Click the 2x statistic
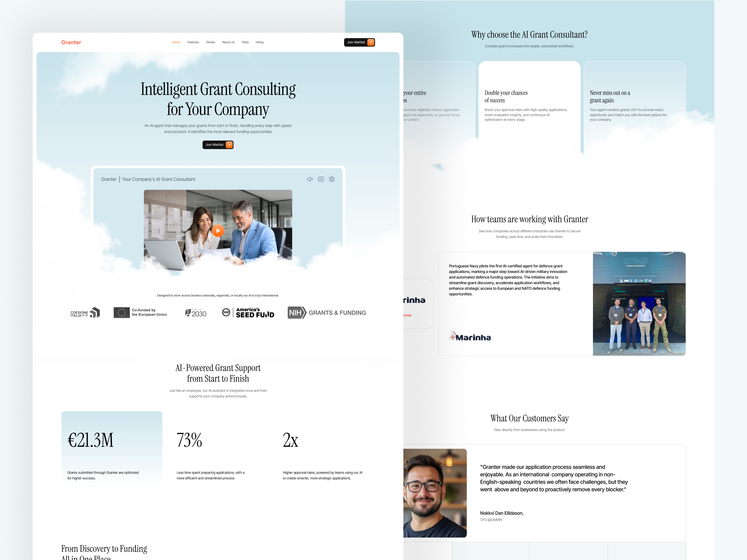Screen dimensions: 747x560 coord(290,440)
